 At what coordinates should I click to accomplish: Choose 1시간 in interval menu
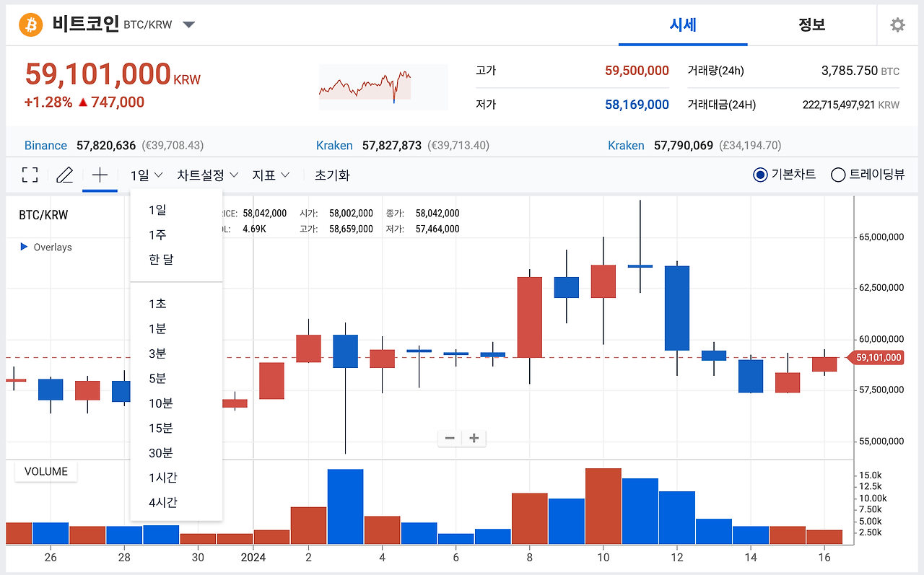click(176, 478)
